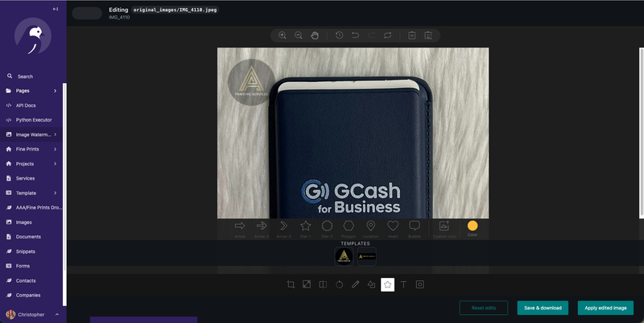Expand the Fine Prints submenu
This screenshot has width=644, height=323.
[55, 149]
